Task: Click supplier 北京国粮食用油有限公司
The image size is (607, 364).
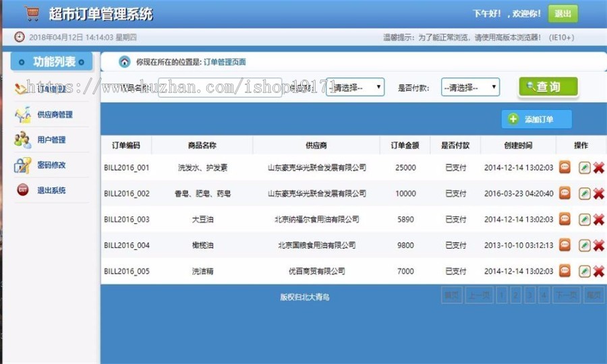Action: pos(317,245)
